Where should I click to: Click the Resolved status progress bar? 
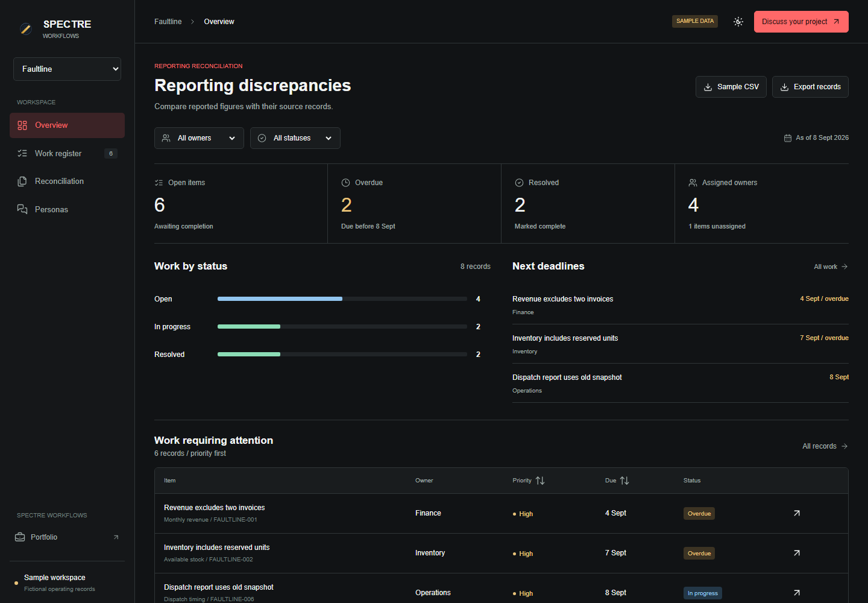click(342, 355)
